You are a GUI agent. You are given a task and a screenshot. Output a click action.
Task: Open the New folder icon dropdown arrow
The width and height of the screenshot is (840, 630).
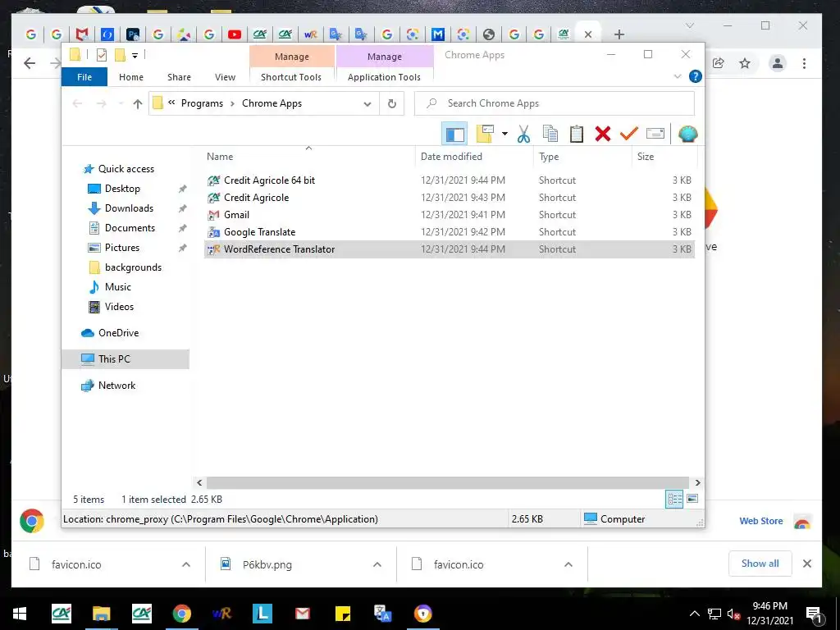pos(504,134)
